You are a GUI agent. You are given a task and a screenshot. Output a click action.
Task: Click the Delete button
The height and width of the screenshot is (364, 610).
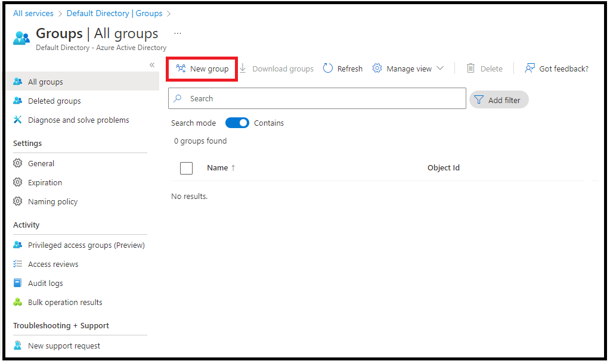[485, 69]
